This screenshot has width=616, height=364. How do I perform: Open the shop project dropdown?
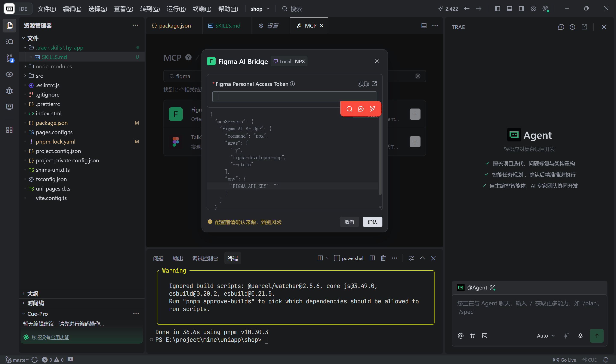(x=260, y=9)
